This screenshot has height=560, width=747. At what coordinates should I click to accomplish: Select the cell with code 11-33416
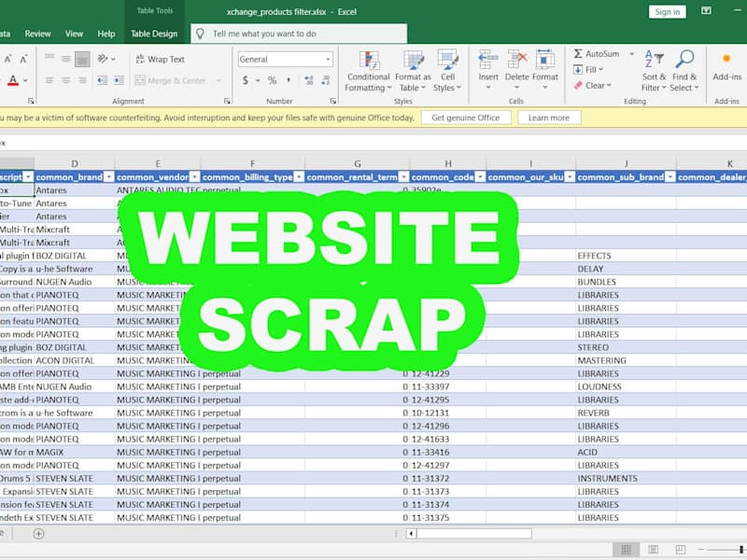click(x=448, y=453)
